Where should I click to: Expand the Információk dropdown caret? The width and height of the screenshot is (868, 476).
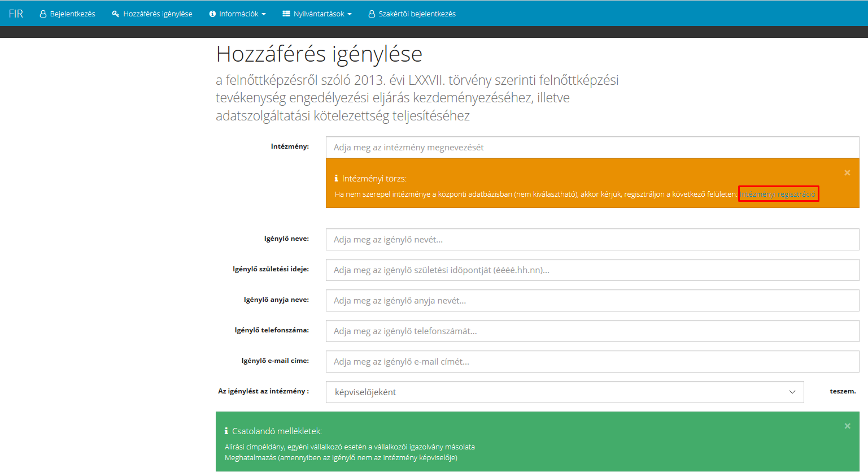pyautogui.click(x=264, y=14)
